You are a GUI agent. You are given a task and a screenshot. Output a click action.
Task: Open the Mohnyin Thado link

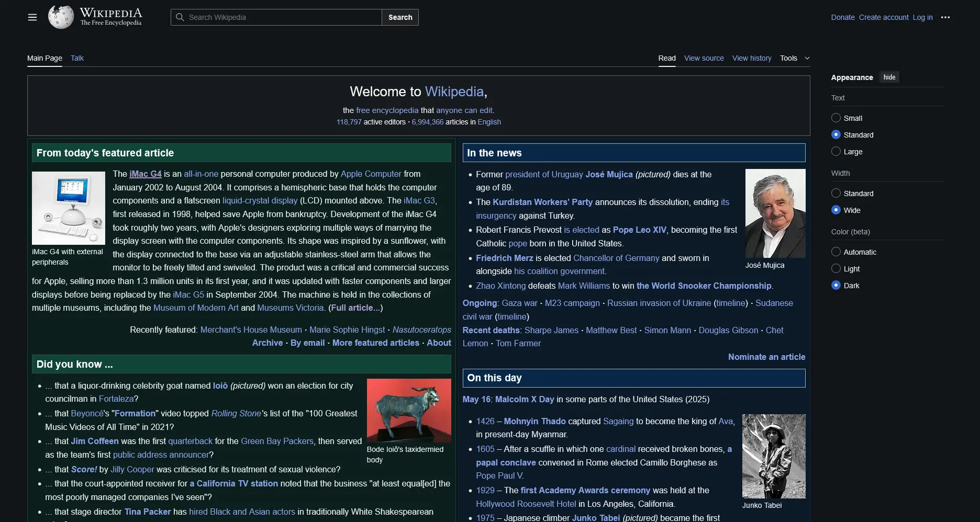pos(534,422)
